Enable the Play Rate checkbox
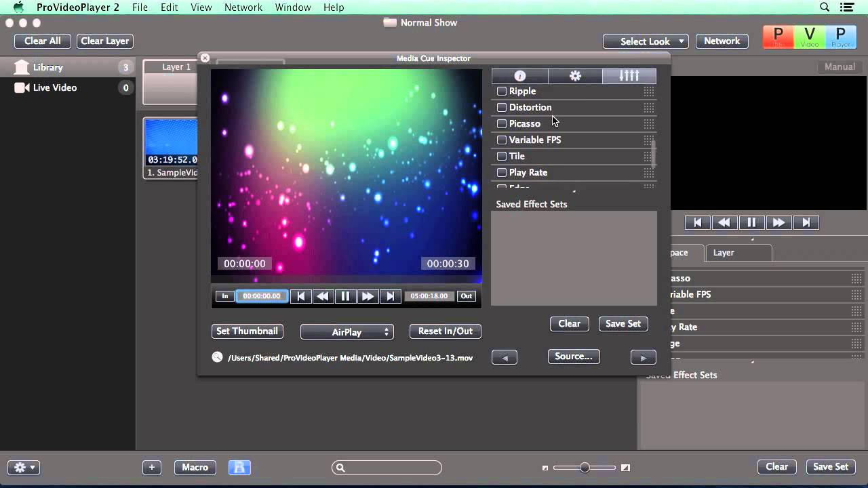 502,172
